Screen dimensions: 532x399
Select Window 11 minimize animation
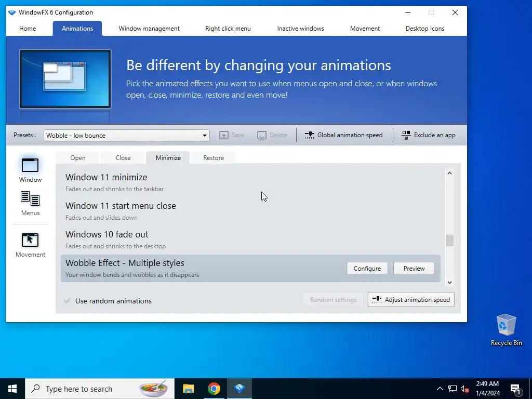pos(250,182)
